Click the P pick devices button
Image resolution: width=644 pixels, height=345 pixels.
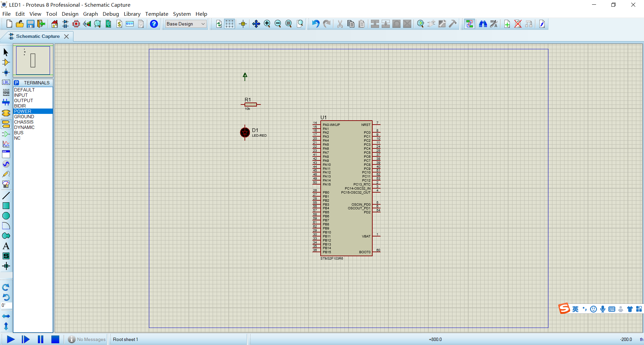[16, 83]
